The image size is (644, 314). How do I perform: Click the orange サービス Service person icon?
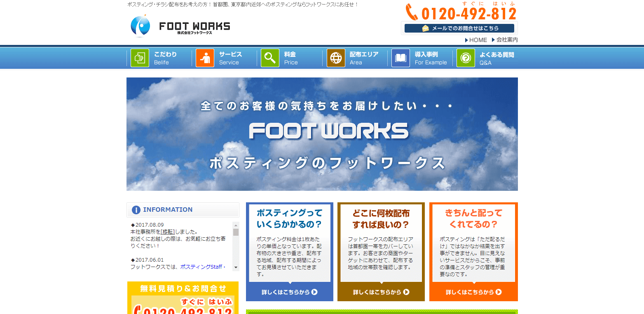click(x=205, y=58)
